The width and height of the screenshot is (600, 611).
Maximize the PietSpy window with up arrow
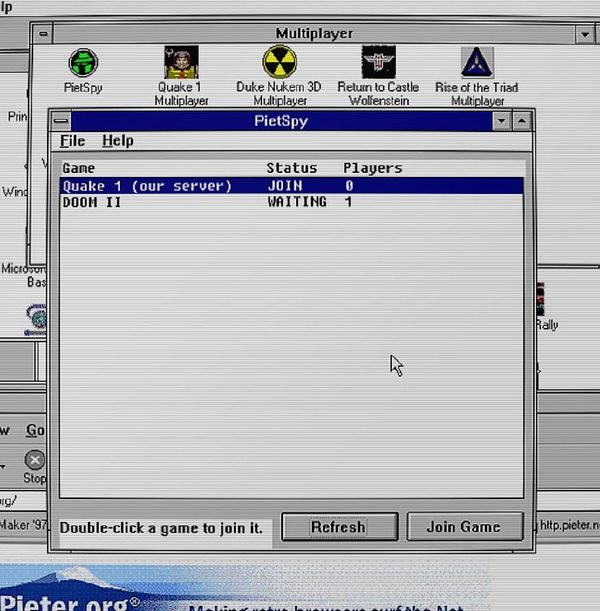point(522,121)
